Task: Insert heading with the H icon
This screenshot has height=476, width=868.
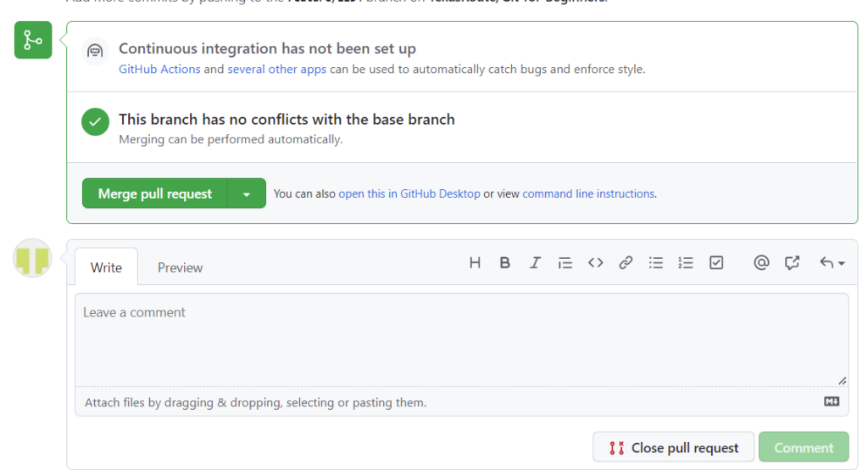Action: click(475, 263)
